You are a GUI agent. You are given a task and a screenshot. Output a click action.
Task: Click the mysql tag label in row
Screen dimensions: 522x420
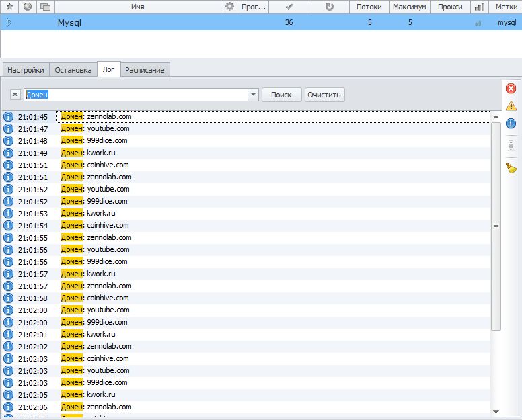pos(507,22)
